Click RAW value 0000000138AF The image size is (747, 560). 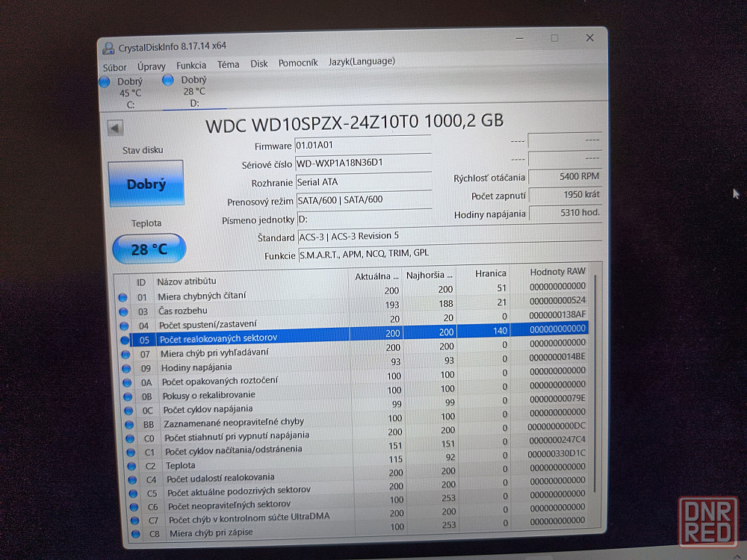tap(557, 315)
